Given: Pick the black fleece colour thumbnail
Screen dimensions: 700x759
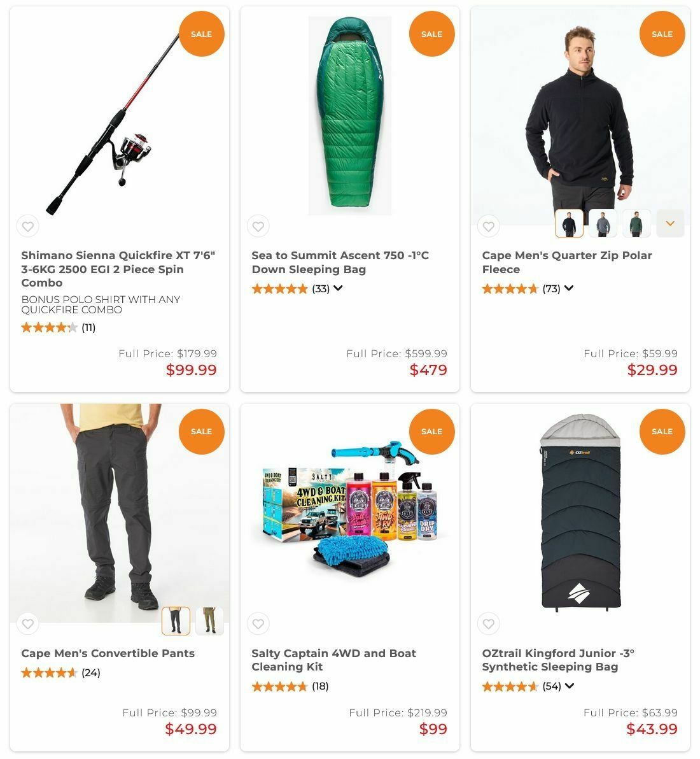Looking at the screenshot, I should [x=569, y=223].
